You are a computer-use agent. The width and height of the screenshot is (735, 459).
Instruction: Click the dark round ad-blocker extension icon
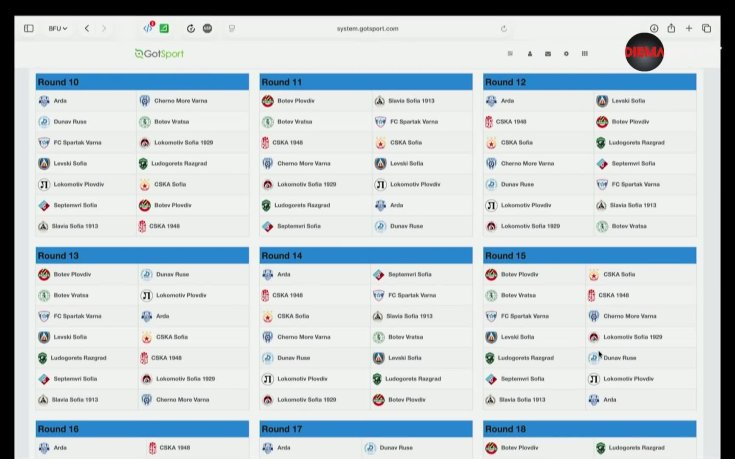(x=207, y=29)
